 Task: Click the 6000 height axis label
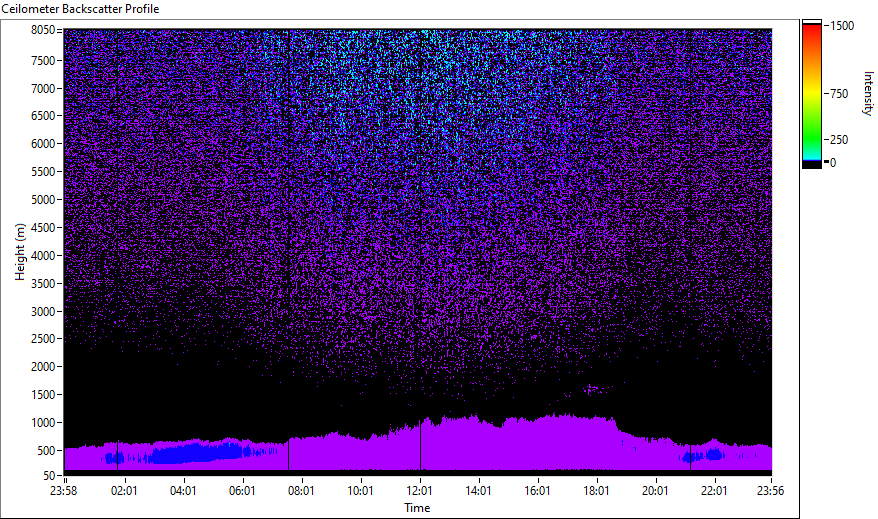point(43,144)
